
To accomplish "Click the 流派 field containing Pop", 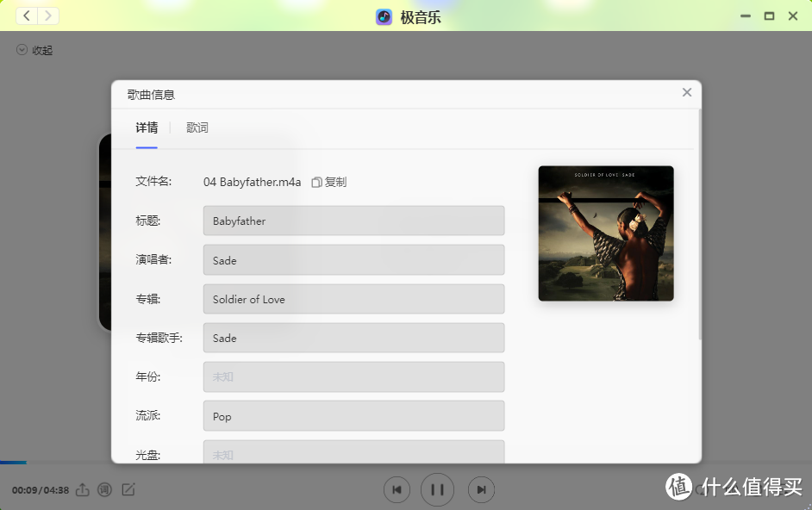I will pyautogui.click(x=353, y=416).
